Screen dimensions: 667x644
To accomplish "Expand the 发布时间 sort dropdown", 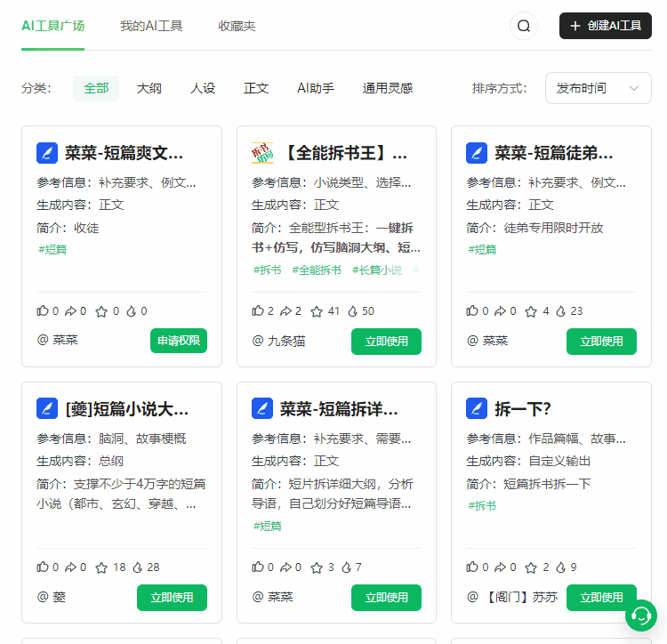I will pyautogui.click(x=598, y=88).
